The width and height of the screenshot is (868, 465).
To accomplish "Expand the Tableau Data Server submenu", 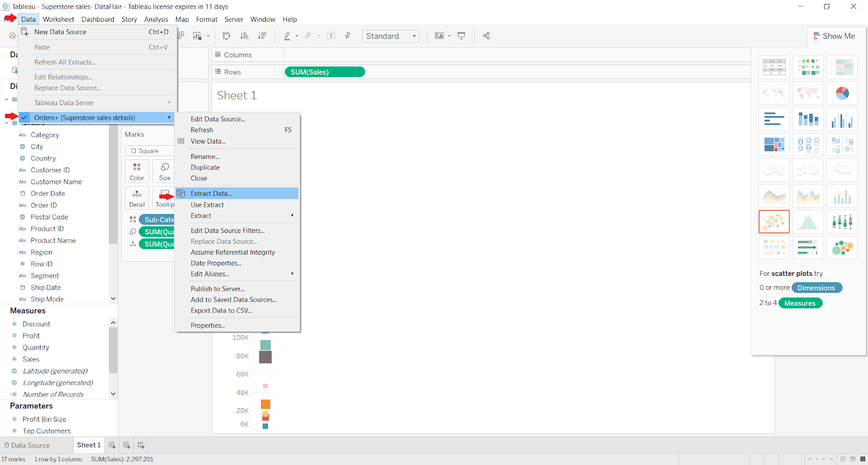I will tap(98, 102).
